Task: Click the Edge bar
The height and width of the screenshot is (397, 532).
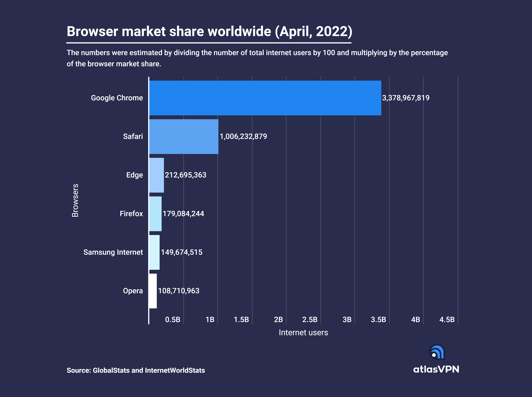Action: click(x=156, y=175)
